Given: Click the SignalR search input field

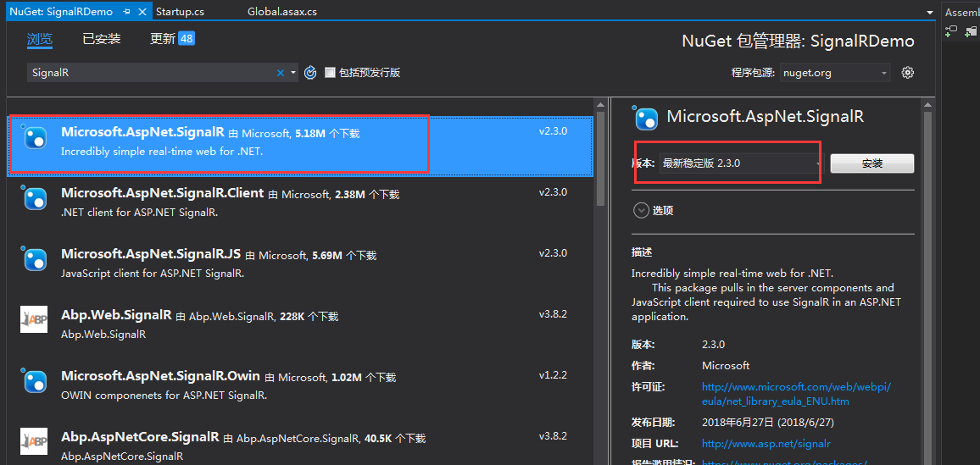Looking at the screenshot, I should point(150,73).
